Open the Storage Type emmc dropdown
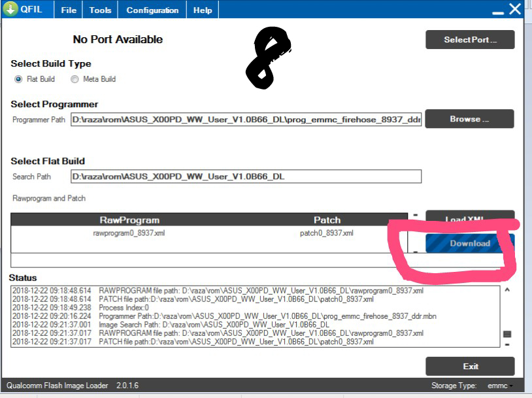Screen dimensions: 532x398 click(501, 386)
